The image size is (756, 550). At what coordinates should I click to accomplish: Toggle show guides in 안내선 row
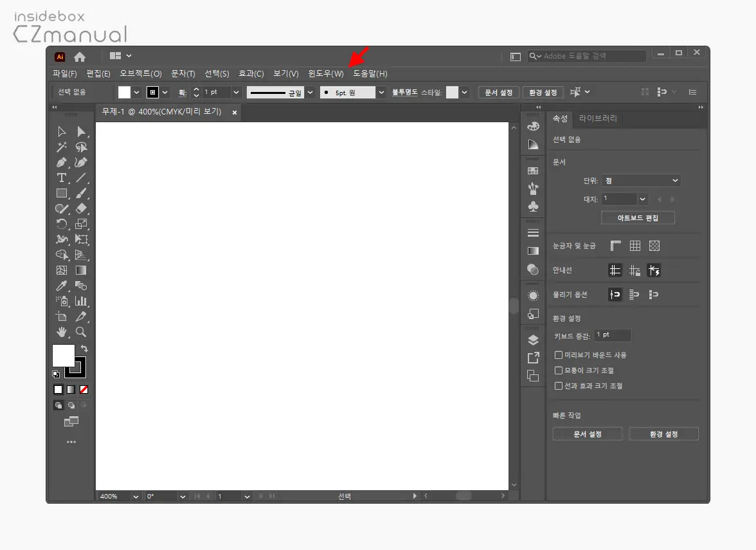click(x=615, y=270)
